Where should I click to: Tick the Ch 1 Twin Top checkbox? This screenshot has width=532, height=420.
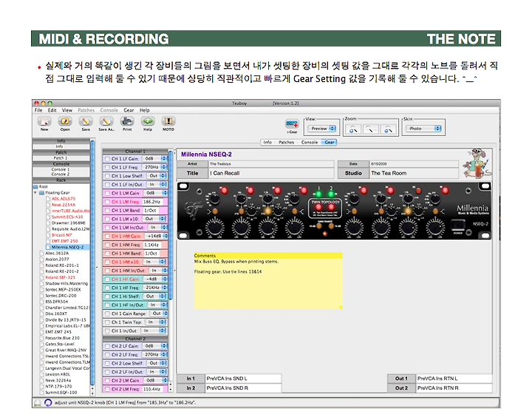(107, 322)
